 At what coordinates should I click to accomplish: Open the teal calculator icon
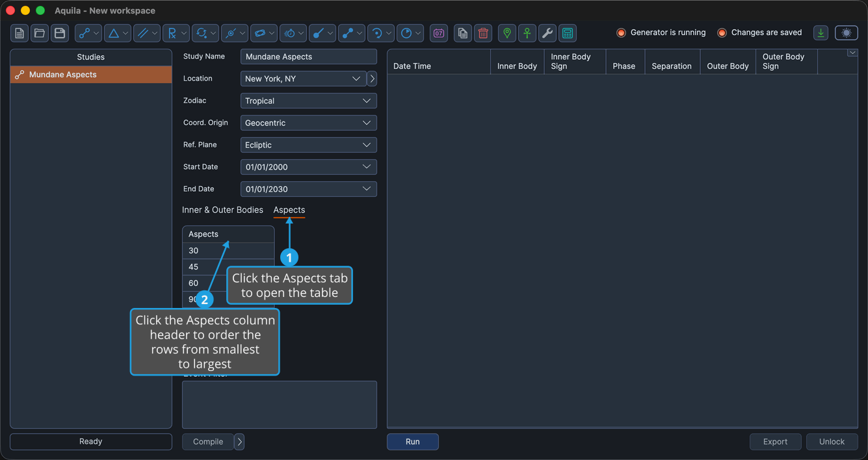pyautogui.click(x=568, y=33)
